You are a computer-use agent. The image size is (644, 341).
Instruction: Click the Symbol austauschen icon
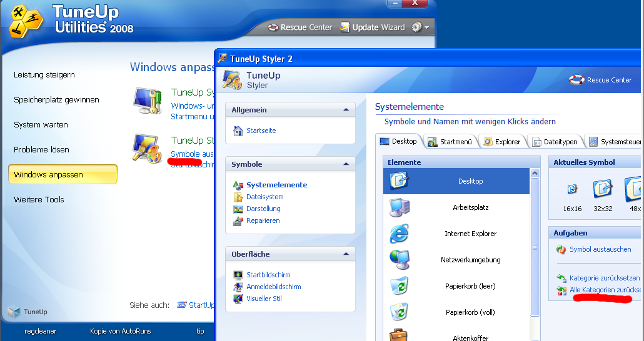pos(561,249)
